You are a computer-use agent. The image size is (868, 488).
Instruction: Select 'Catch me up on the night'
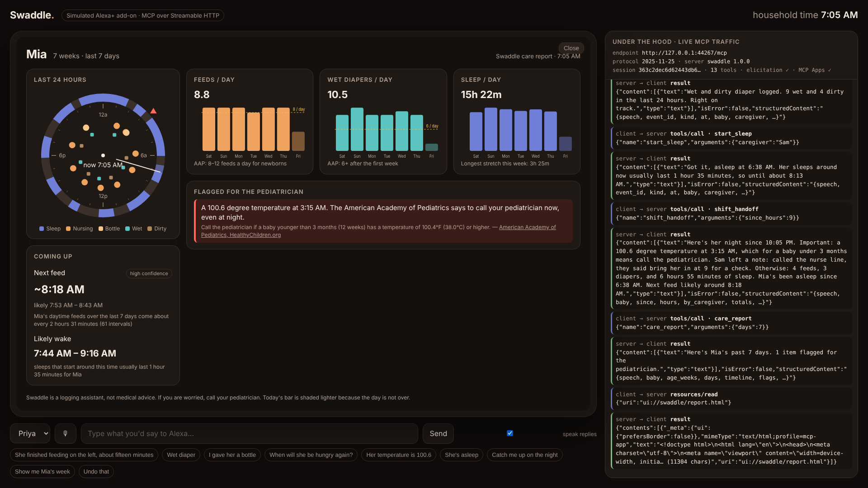click(525, 455)
